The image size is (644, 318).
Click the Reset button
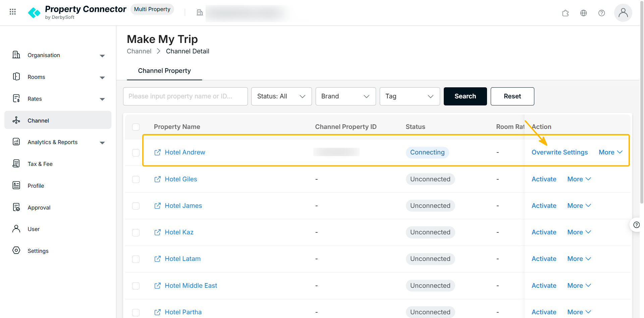(x=513, y=96)
